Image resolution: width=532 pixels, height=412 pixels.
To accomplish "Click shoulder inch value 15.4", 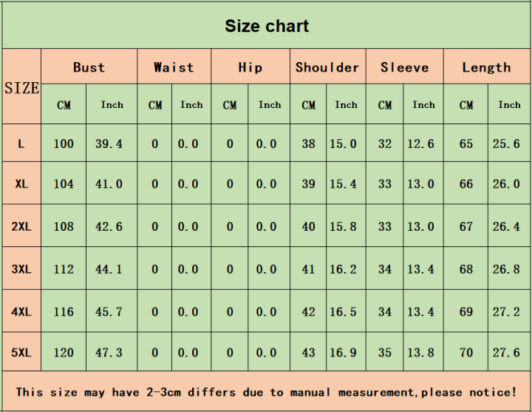I will [343, 183].
